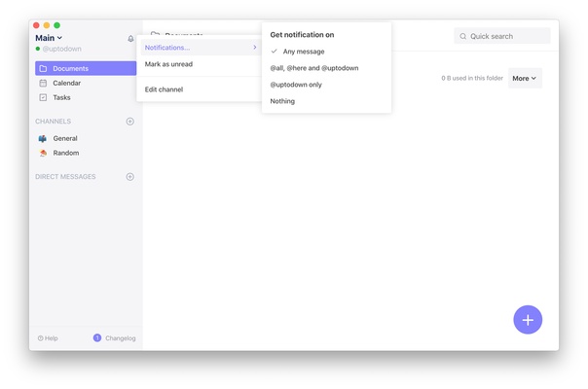This screenshot has height=389, width=588.
Task: Click into the Quick search field
Action: (502, 36)
